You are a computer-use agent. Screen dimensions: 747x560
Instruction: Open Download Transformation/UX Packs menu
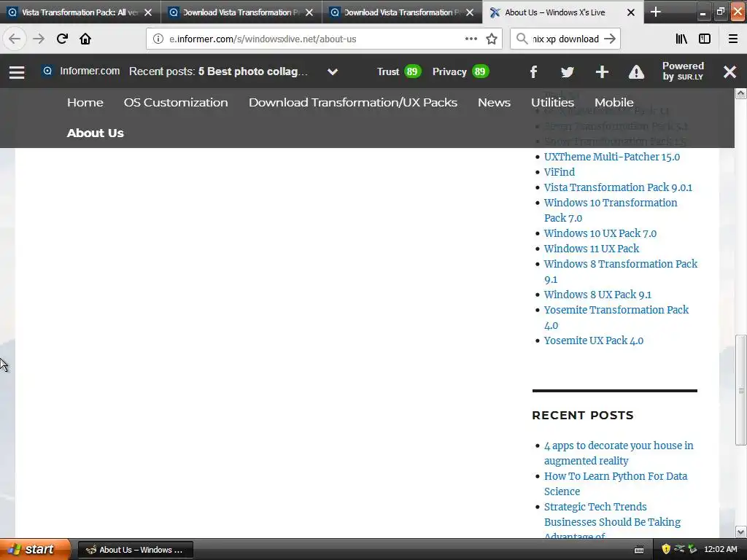click(x=353, y=102)
